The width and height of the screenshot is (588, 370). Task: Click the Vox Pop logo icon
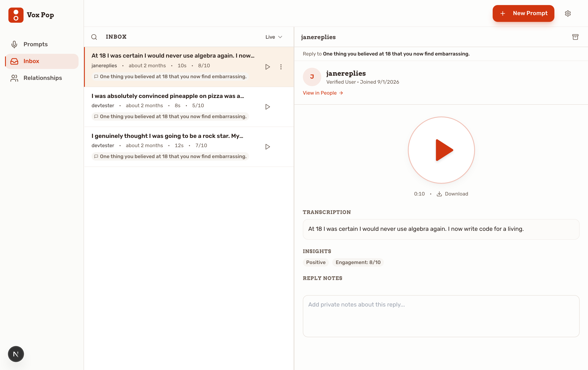16,15
